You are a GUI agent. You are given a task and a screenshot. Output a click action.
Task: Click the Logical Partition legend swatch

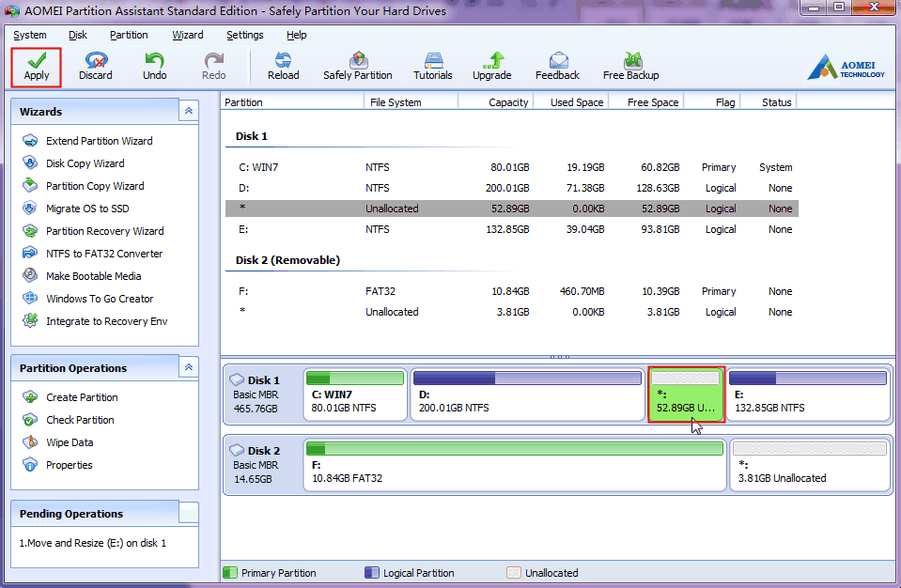(x=372, y=572)
